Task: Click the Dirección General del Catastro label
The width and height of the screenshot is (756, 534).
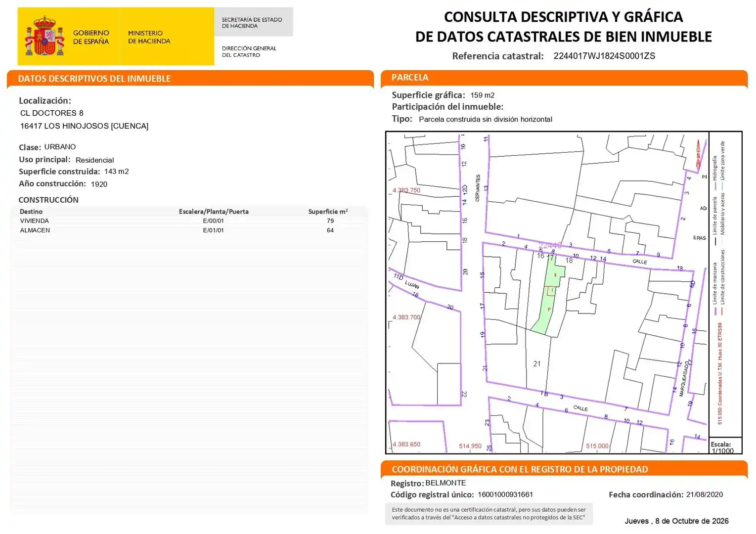Action: click(x=249, y=51)
